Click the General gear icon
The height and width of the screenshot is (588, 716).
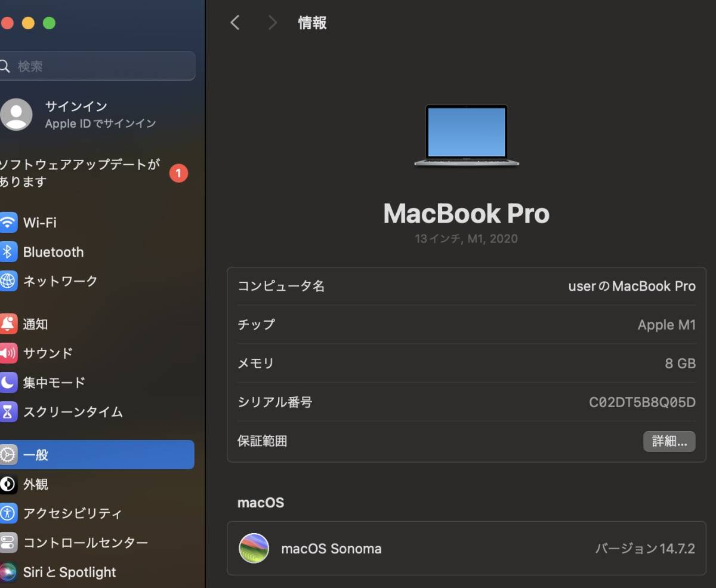(x=8, y=455)
